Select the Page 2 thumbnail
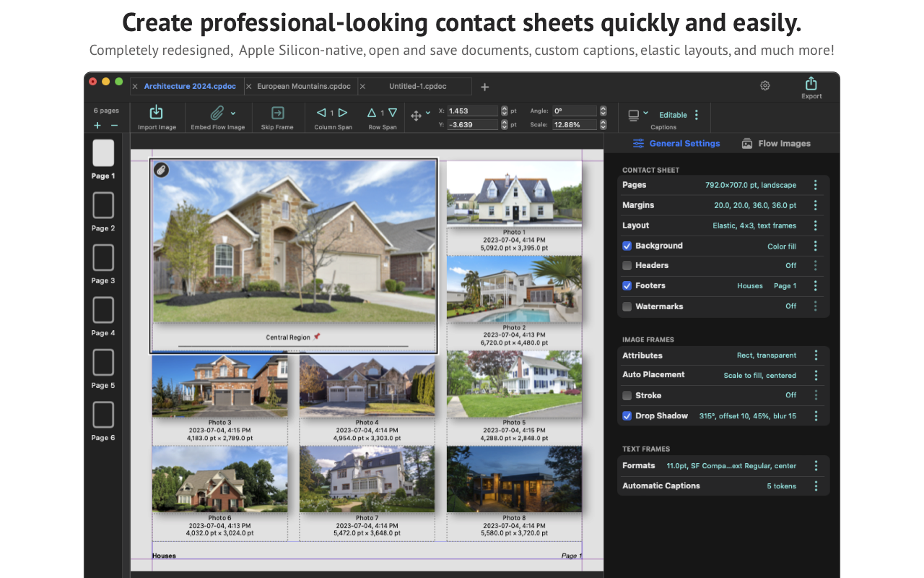924x578 pixels. (x=103, y=205)
